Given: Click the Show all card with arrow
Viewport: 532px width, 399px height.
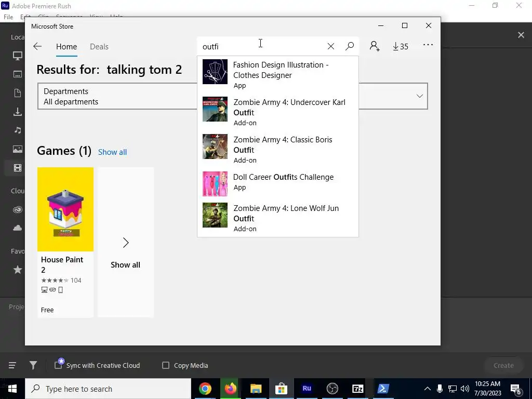Looking at the screenshot, I should click(126, 242).
